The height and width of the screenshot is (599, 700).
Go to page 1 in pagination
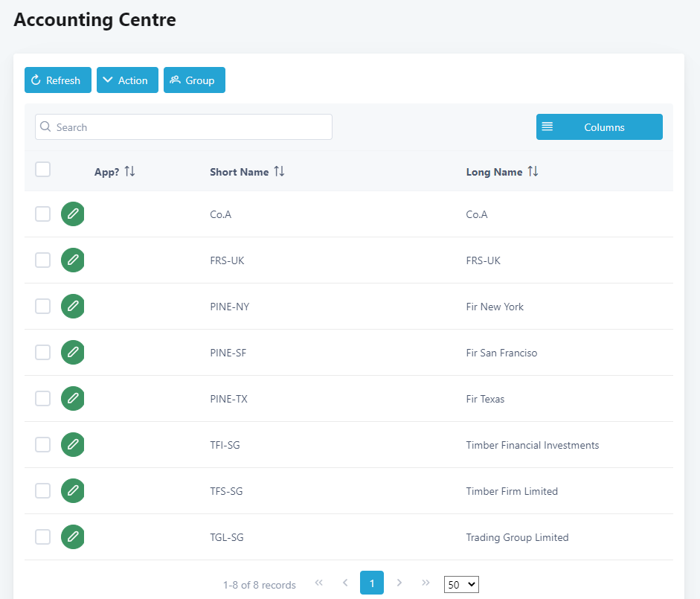(x=372, y=583)
